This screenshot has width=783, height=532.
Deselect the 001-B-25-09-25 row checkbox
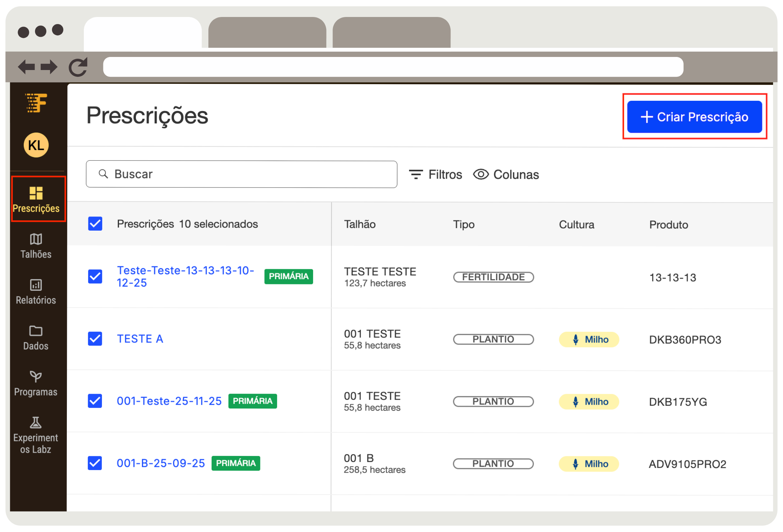coord(95,463)
